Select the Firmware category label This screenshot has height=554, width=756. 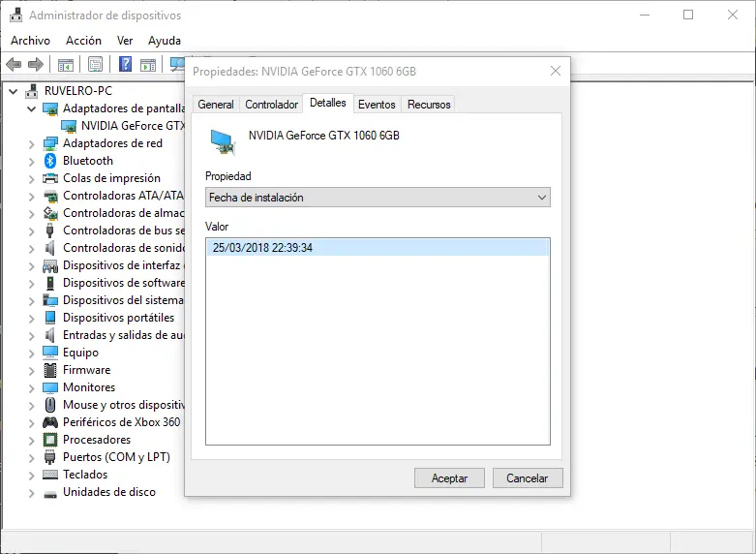click(x=87, y=370)
